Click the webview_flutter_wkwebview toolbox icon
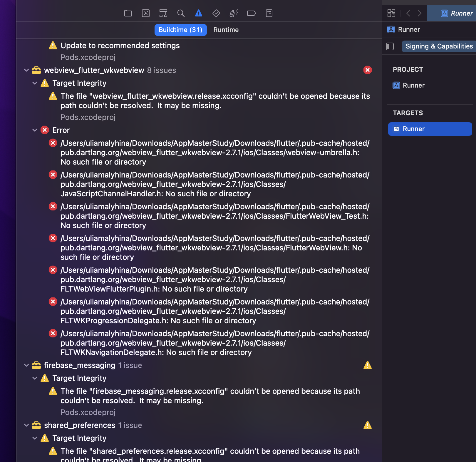476x462 pixels. (x=36, y=70)
